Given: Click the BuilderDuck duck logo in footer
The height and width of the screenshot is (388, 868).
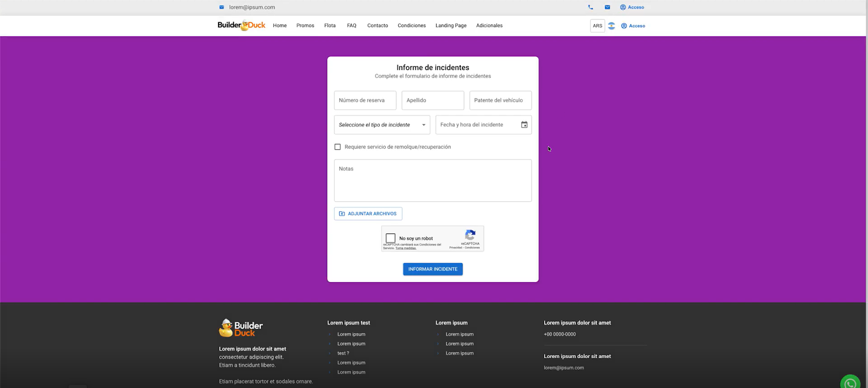Looking at the screenshot, I should point(241,328).
